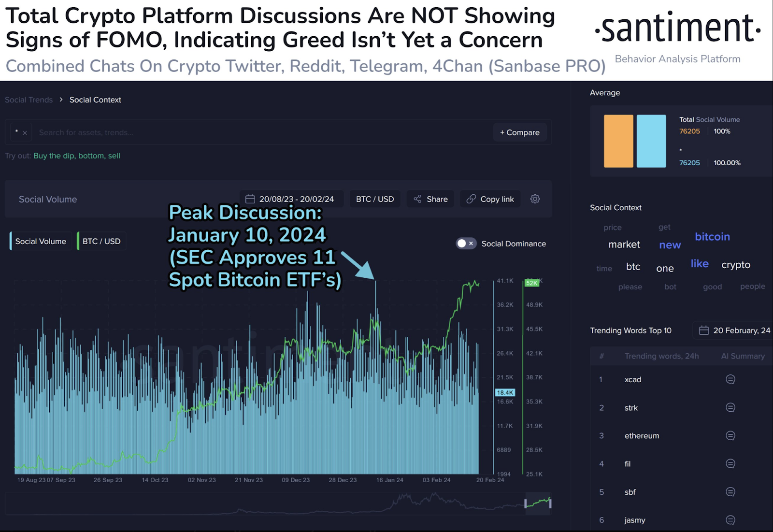773x532 pixels.
Task: Select trending word jasmy
Action: (x=635, y=520)
